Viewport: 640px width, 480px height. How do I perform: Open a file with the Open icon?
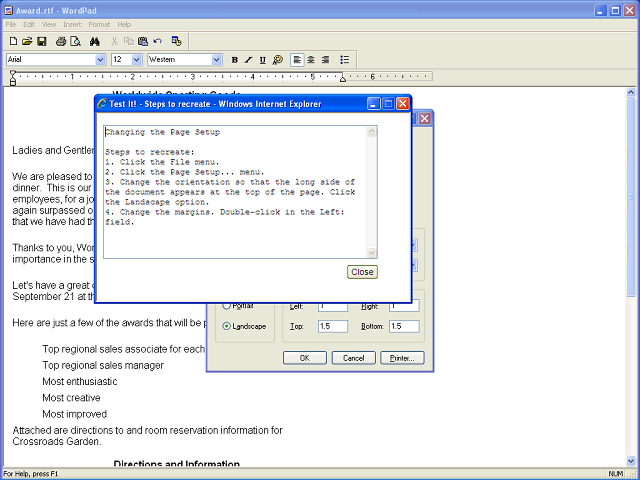27,41
